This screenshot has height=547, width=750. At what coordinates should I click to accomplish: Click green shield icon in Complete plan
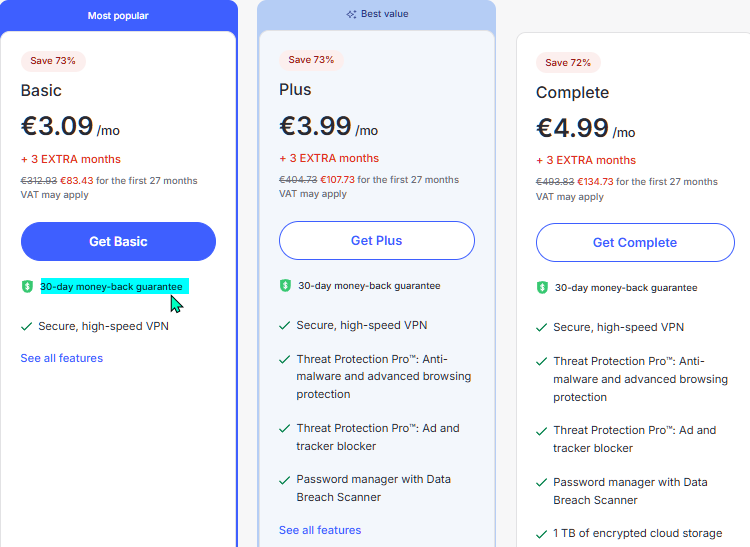(542, 287)
